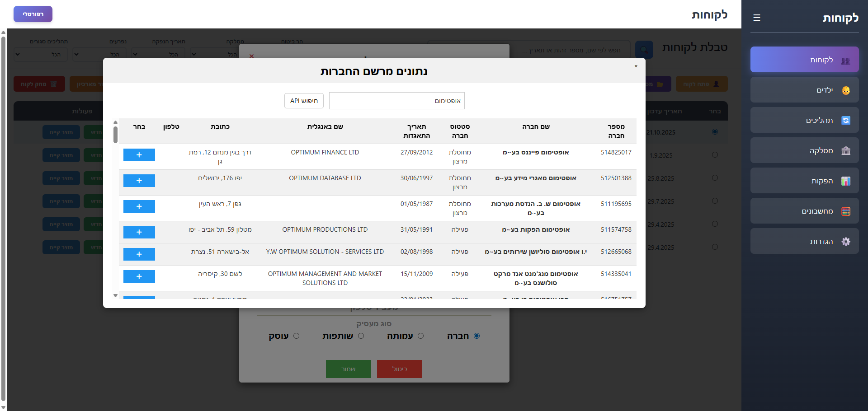Open מחשבונים section in the sidebar
The height and width of the screenshot is (411, 868).
pyautogui.click(x=805, y=211)
